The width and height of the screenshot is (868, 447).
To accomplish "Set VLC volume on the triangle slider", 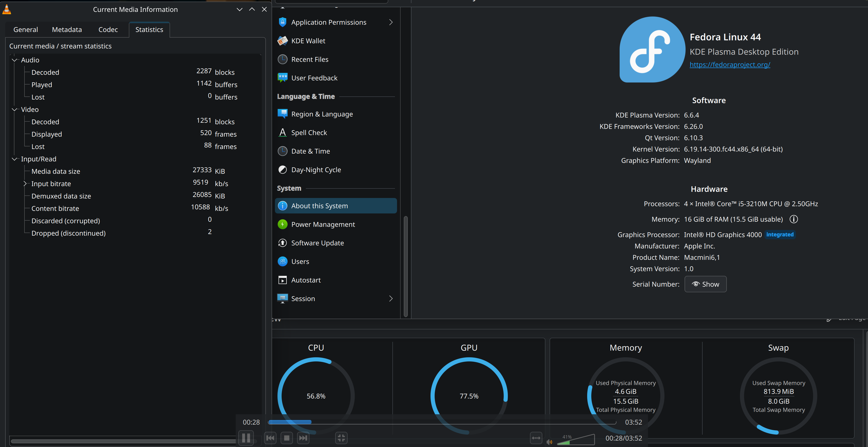I will (x=576, y=440).
